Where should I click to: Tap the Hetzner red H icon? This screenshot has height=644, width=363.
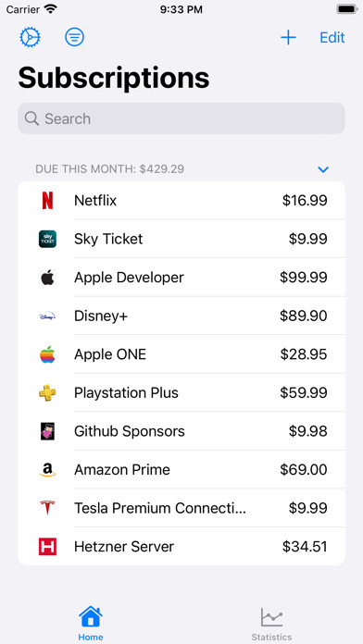point(47,547)
